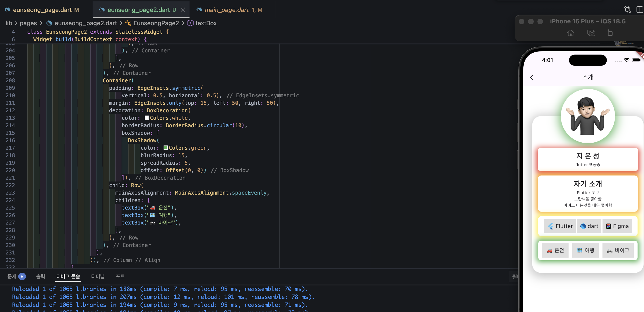Open the 문제 panel with 8 problems

17,276
